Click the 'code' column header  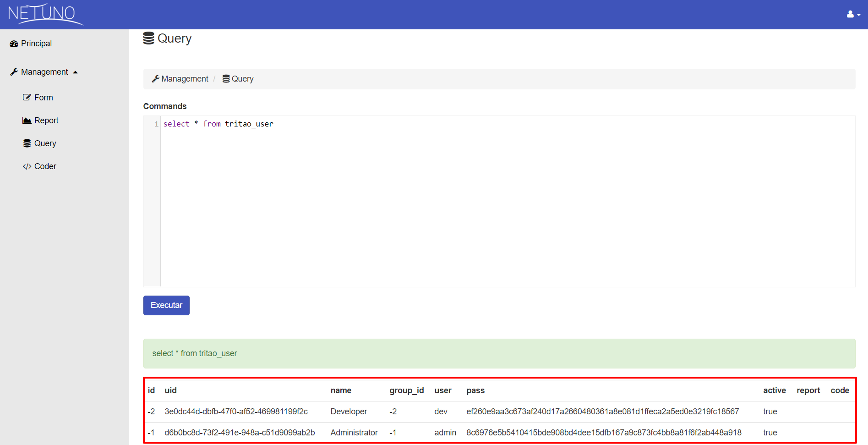840,390
